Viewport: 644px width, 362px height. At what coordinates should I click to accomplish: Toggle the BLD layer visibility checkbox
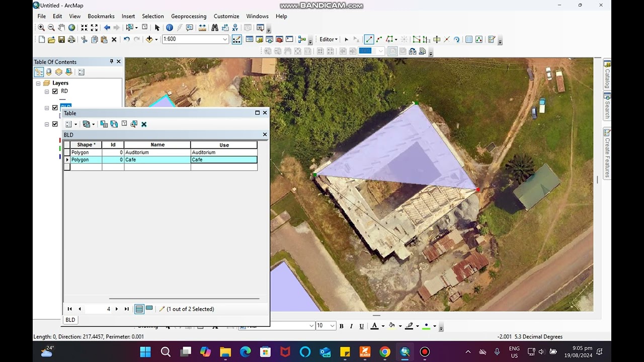55,108
